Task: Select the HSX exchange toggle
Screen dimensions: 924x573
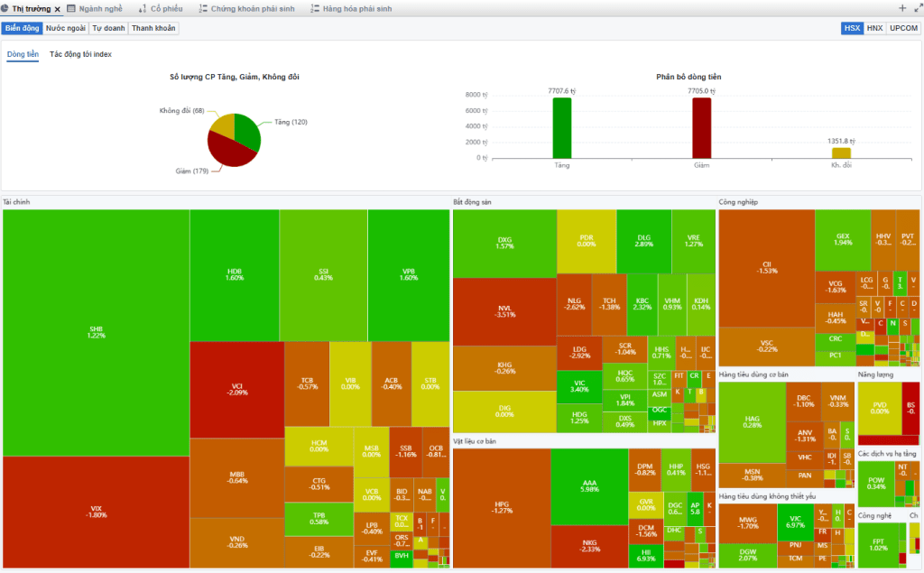Action: pos(852,28)
